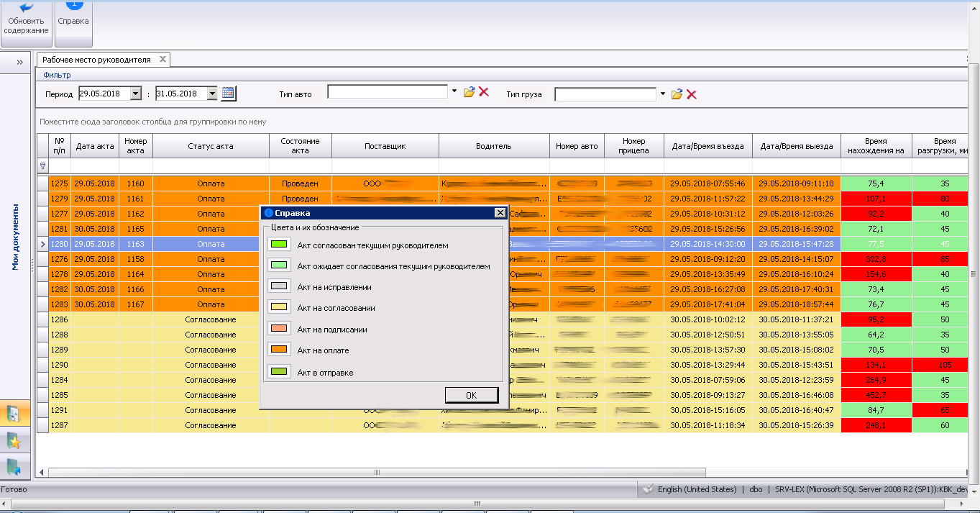Click folder icon beside Тип авто field
Screen dimensions: 980x513
[x=469, y=92]
